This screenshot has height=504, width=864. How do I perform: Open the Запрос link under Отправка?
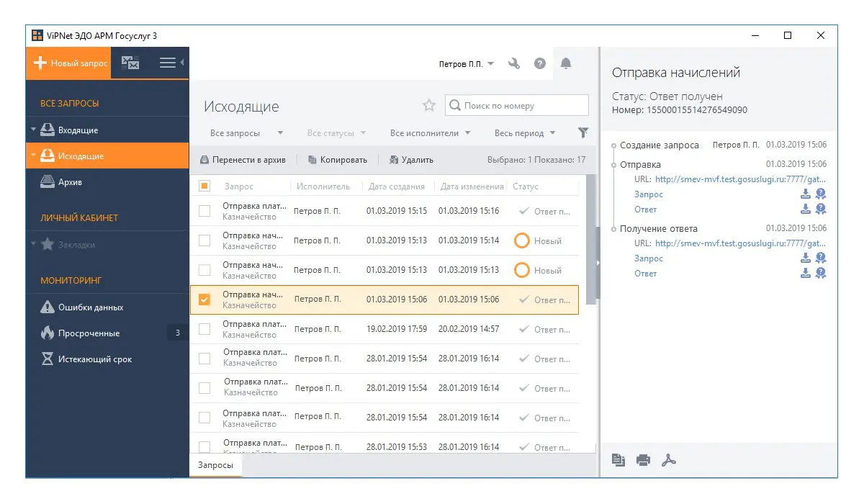(x=649, y=194)
